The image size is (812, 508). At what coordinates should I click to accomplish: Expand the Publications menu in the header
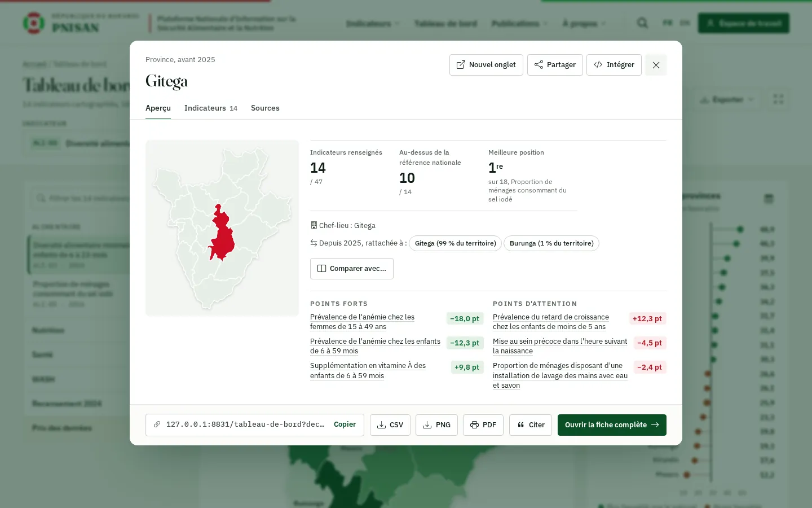[x=519, y=24]
